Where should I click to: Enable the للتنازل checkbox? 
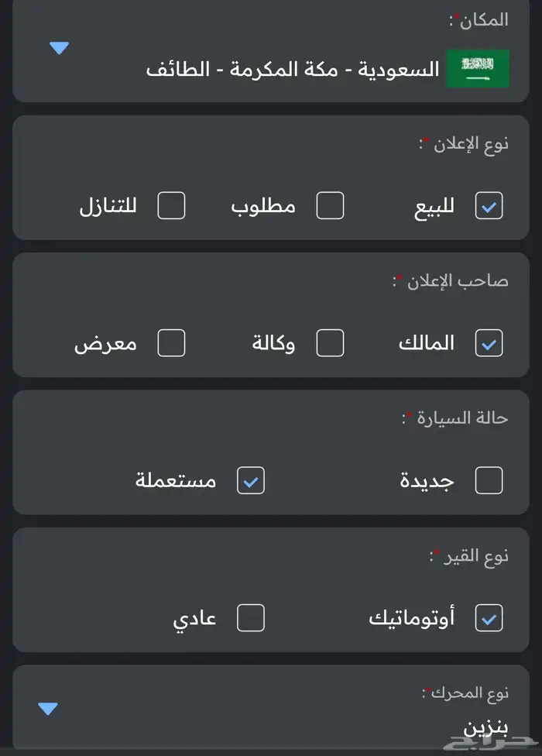point(171,206)
